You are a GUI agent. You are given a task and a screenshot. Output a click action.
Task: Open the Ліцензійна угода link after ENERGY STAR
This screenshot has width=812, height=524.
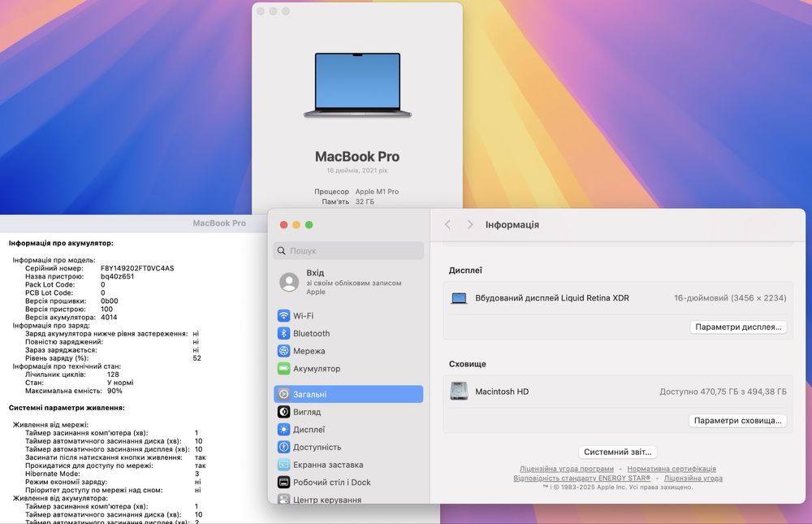(x=693, y=478)
